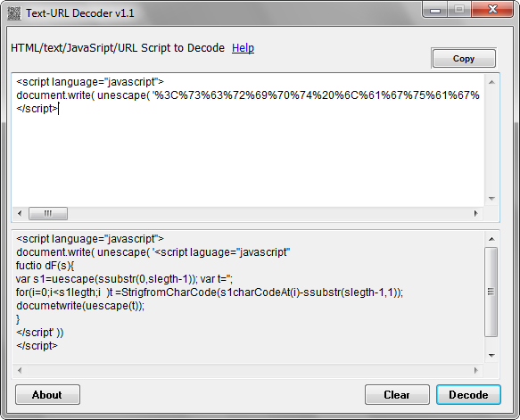Image resolution: width=520 pixels, height=420 pixels.
Task: Click the right arrow of the input horizontal scrollbar
Action: click(476, 213)
